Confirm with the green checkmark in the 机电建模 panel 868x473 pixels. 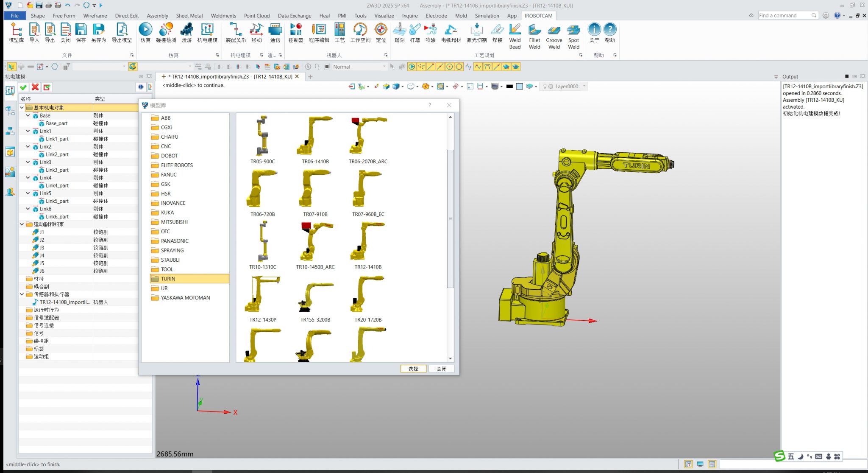pos(23,87)
